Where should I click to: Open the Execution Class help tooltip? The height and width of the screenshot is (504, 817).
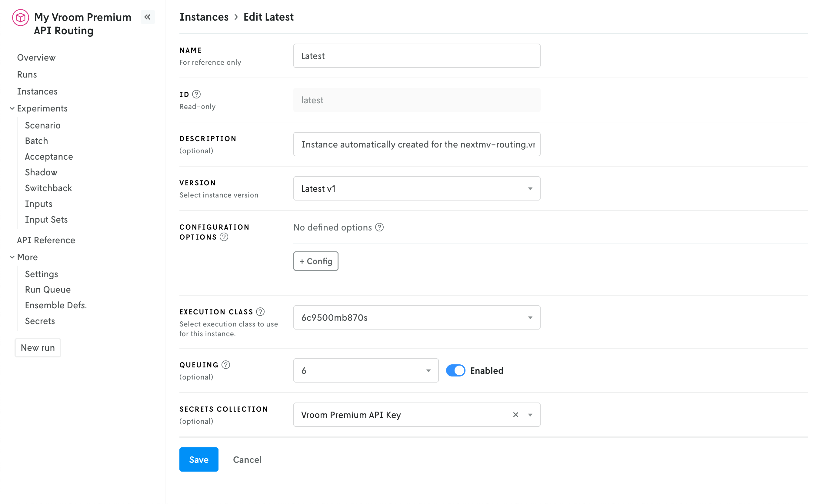click(261, 311)
